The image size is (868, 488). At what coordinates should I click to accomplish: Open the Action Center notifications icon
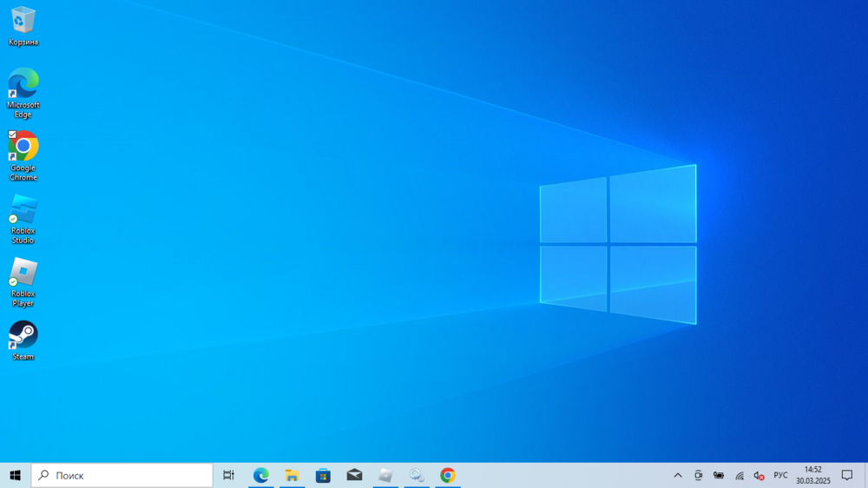point(847,475)
